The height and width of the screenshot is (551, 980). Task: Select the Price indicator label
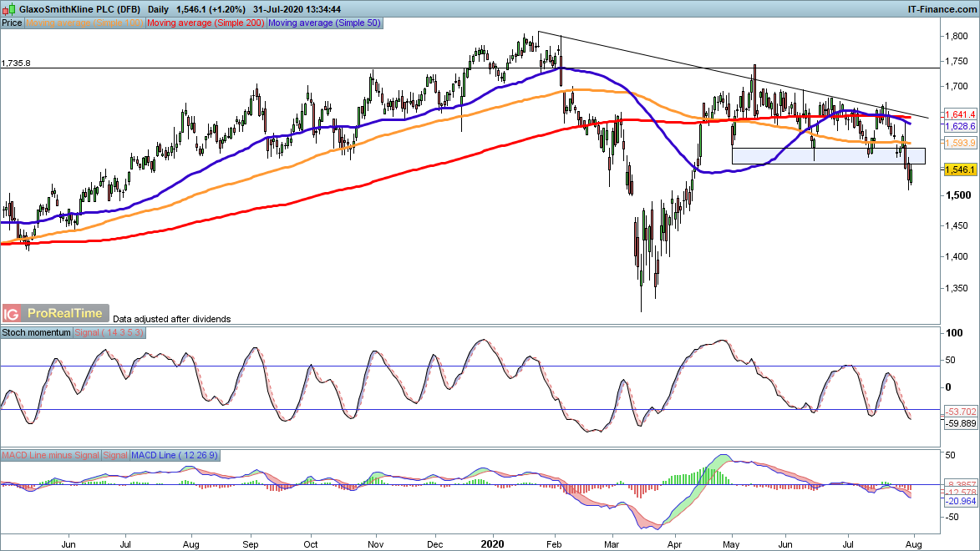(x=13, y=23)
